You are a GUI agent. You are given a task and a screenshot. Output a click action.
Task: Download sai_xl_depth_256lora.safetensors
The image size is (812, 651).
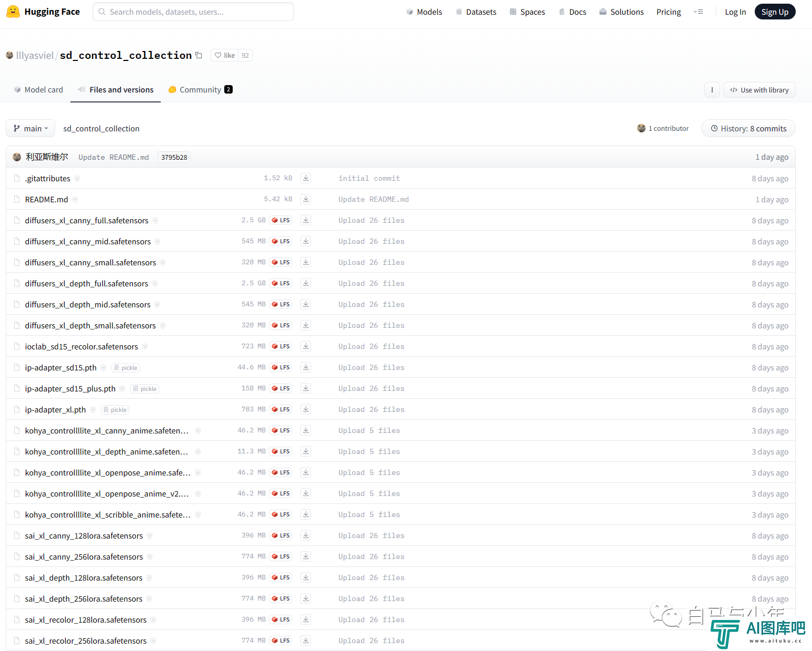pyautogui.click(x=306, y=598)
